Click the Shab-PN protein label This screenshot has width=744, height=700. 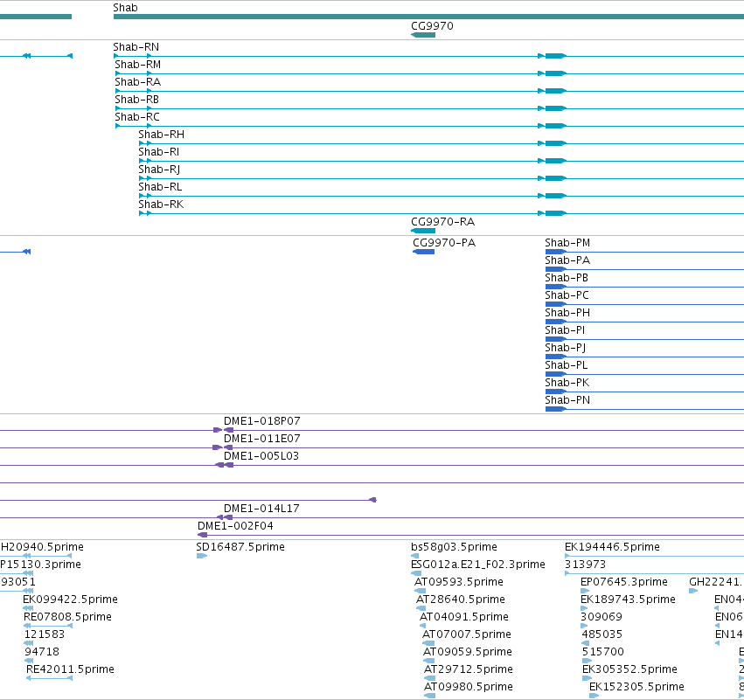click(x=567, y=400)
